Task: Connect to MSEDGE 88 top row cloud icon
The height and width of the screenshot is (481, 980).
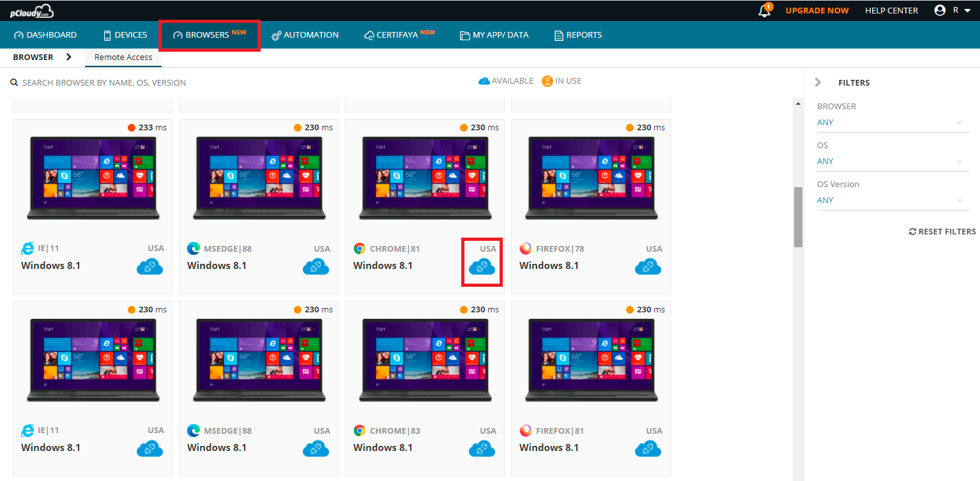Action: click(x=316, y=267)
